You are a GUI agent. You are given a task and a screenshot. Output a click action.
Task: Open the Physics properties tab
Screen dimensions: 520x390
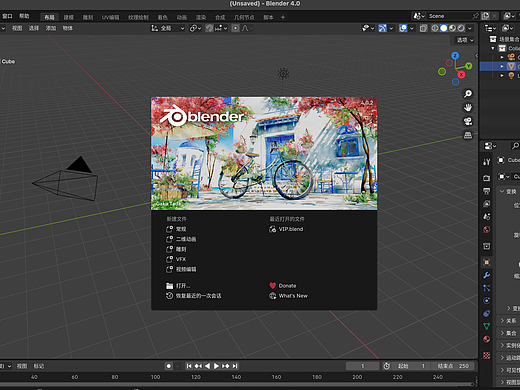click(x=487, y=301)
